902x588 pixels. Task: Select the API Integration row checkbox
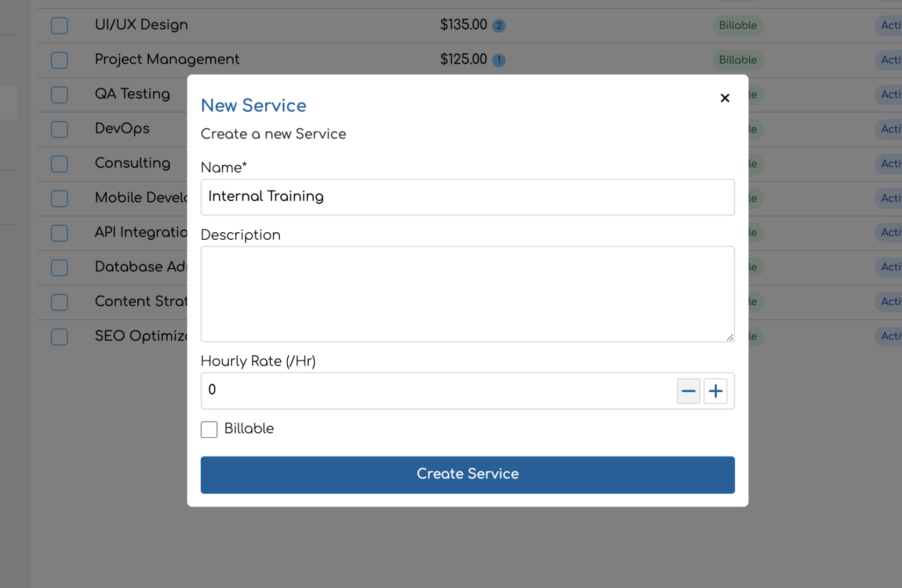pyautogui.click(x=60, y=233)
